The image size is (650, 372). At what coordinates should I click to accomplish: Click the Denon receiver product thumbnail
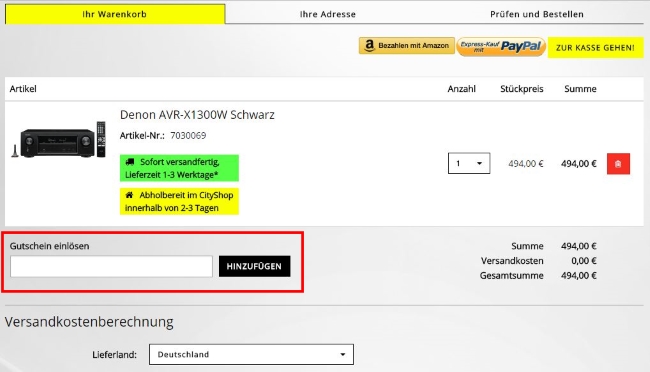[58, 140]
